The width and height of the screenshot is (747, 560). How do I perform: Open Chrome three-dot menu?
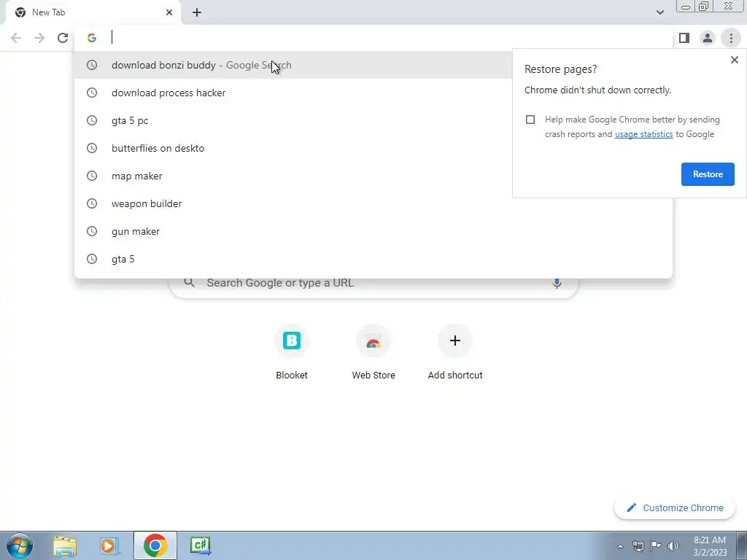click(x=731, y=38)
